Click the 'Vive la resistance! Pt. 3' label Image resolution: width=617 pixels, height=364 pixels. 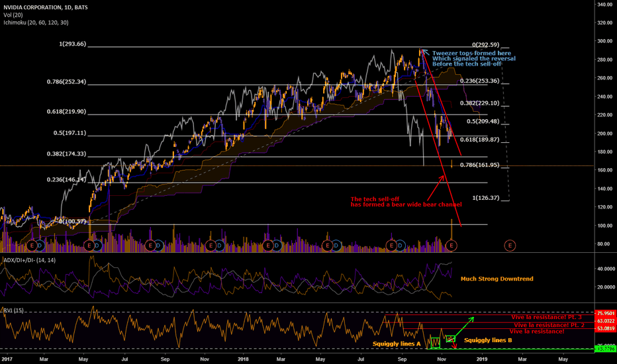tap(547, 317)
